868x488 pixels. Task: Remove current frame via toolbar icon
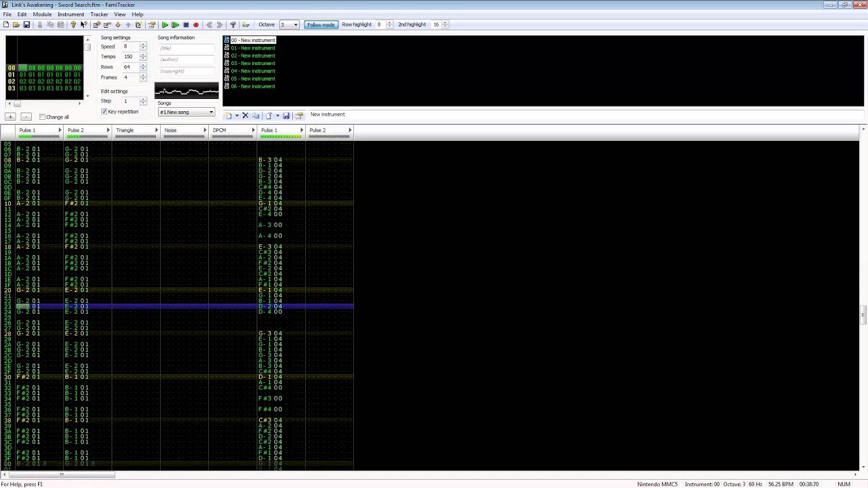(106, 24)
